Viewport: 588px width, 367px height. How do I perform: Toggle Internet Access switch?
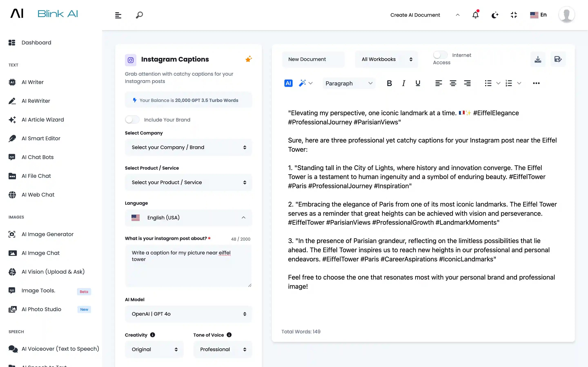pyautogui.click(x=440, y=55)
